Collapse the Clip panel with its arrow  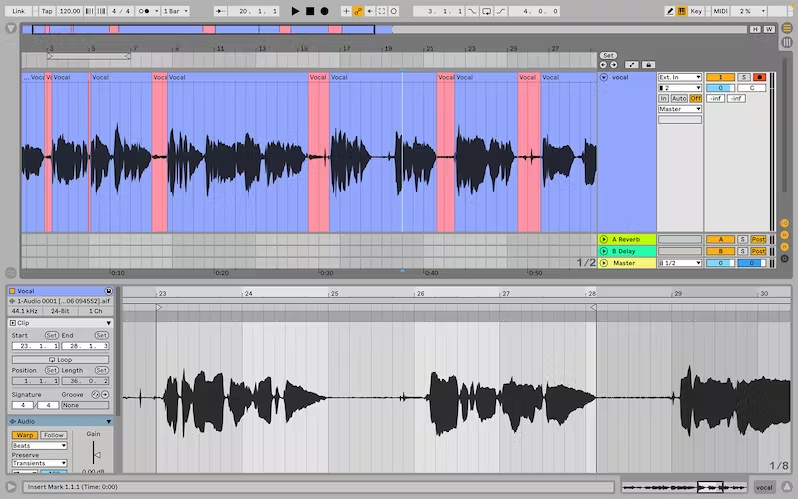[108, 323]
